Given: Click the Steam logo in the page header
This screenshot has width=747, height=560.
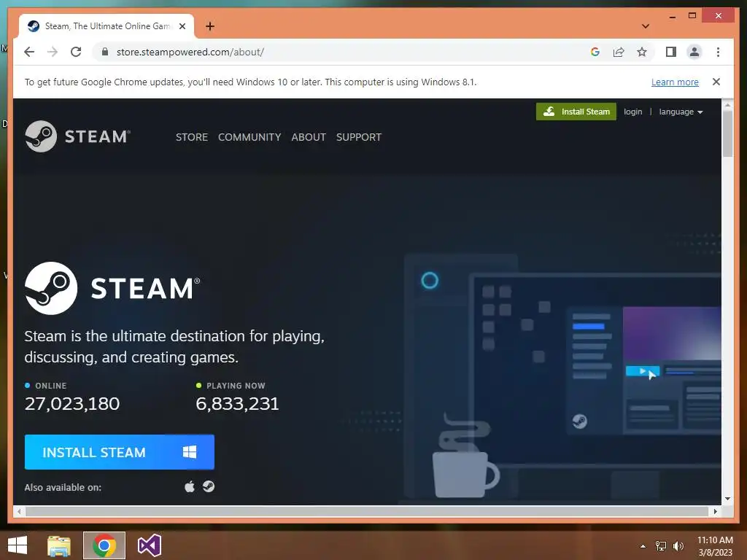Looking at the screenshot, I should pos(77,136).
